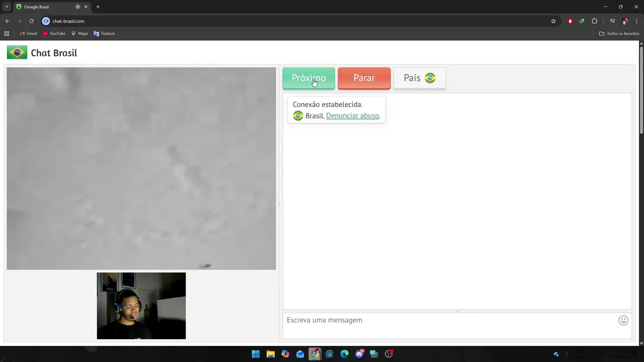Viewport: 644px width, 362px height.
Task: Click the Denunciar abuso link
Action: 352,116
